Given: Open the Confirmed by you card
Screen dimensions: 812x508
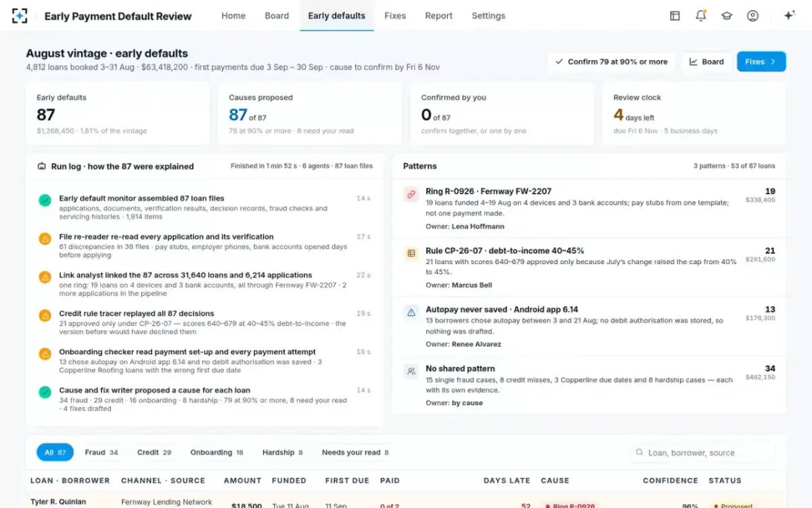Looking at the screenshot, I should [502, 114].
